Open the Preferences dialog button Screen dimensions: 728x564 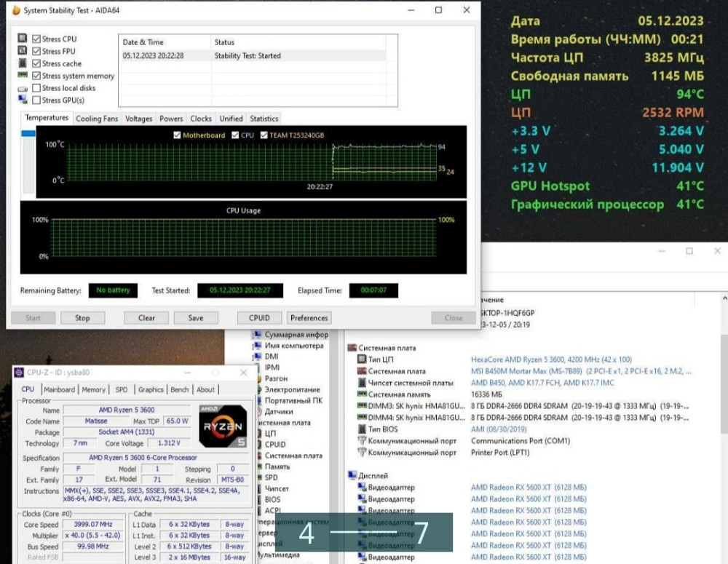[x=309, y=318]
